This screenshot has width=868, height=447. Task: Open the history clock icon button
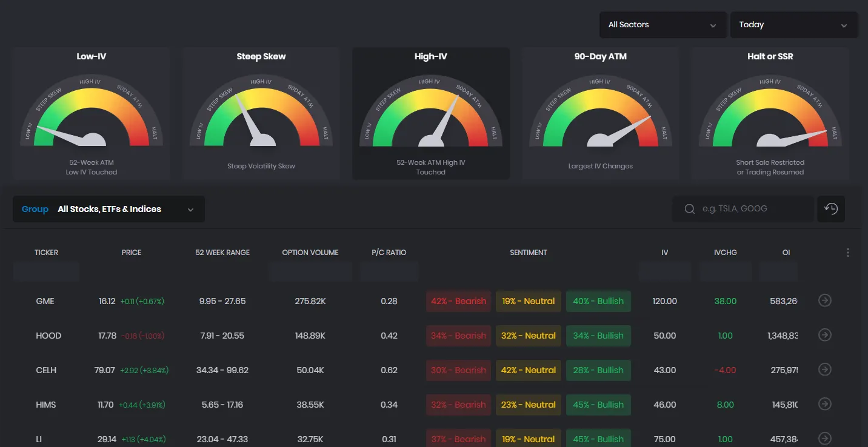pos(830,208)
